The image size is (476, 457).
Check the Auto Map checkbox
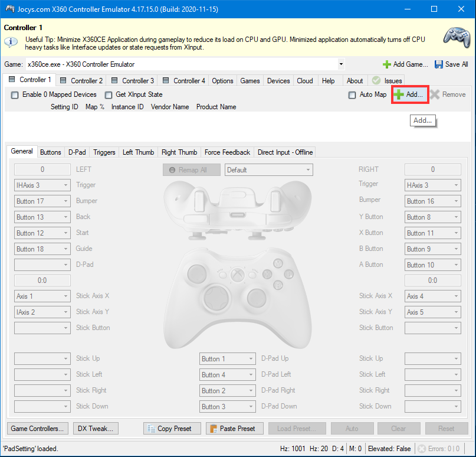pyautogui.click(x=352, y=95)
